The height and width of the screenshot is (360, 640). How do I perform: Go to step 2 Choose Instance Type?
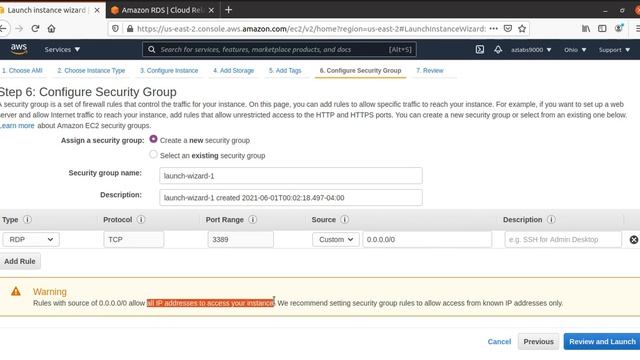click(x=91, y=71)
